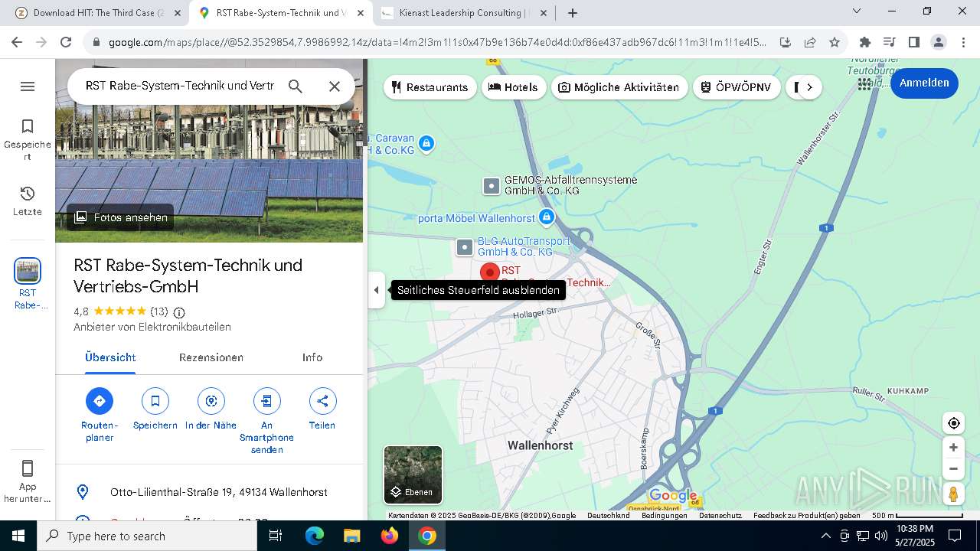The width and height of the screenshot is (980, 551).
Task: Click the Anmelden sign-in button
Action: click(x=924, y=83)
